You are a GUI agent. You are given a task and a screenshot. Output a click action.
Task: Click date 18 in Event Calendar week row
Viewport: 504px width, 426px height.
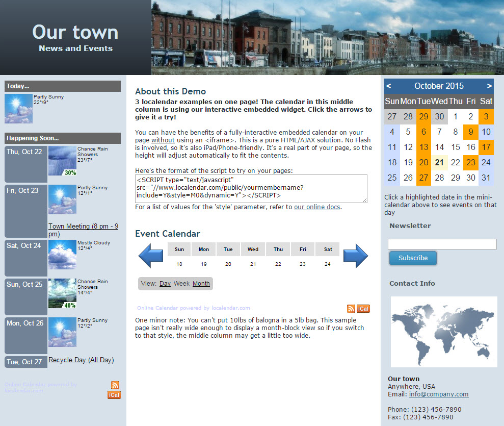(179, 264)
